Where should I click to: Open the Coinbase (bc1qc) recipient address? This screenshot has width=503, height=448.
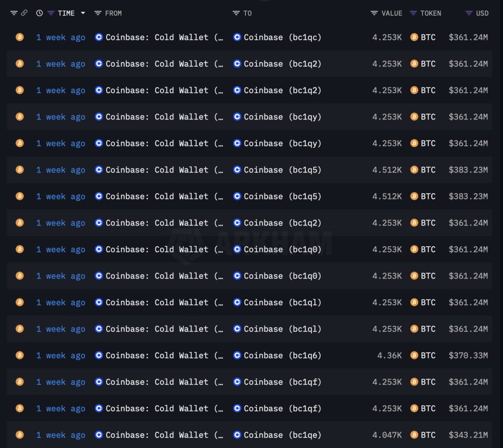coord(282,37)
